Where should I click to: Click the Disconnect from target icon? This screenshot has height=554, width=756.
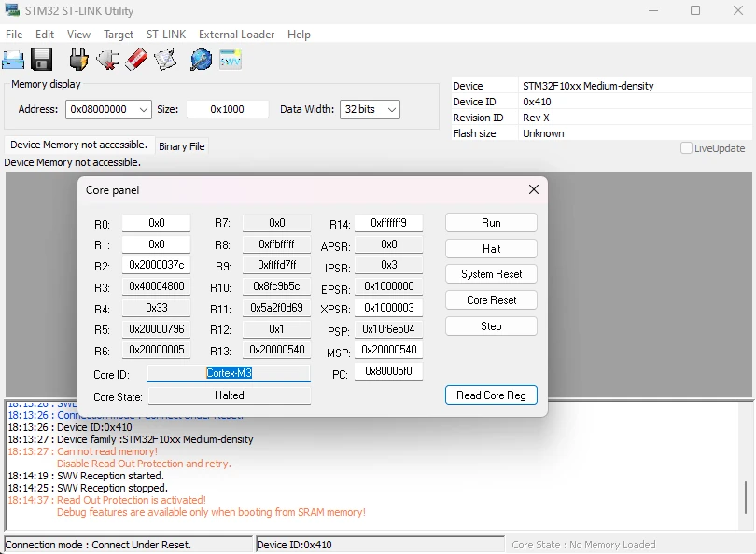[107, 61]
